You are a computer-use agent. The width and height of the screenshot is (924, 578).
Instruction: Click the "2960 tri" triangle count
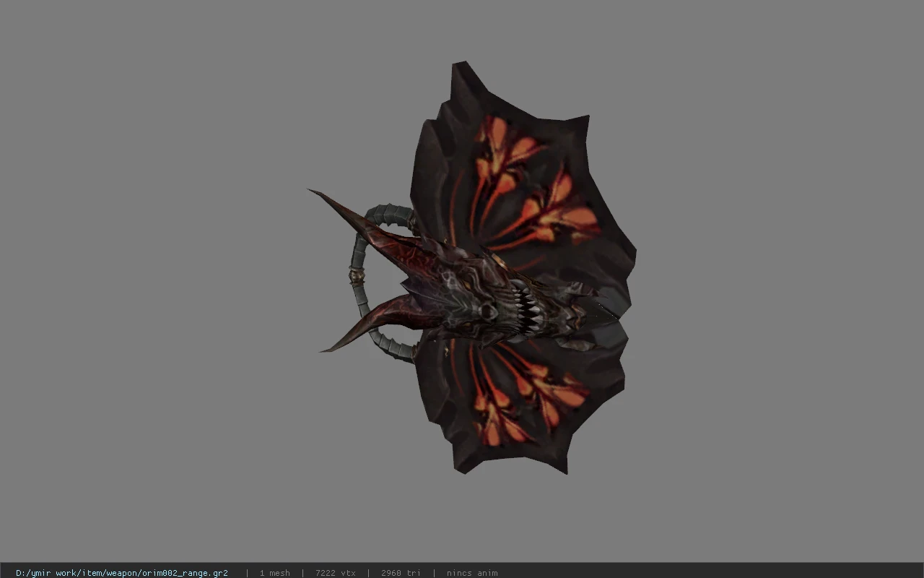click(401, 573)
